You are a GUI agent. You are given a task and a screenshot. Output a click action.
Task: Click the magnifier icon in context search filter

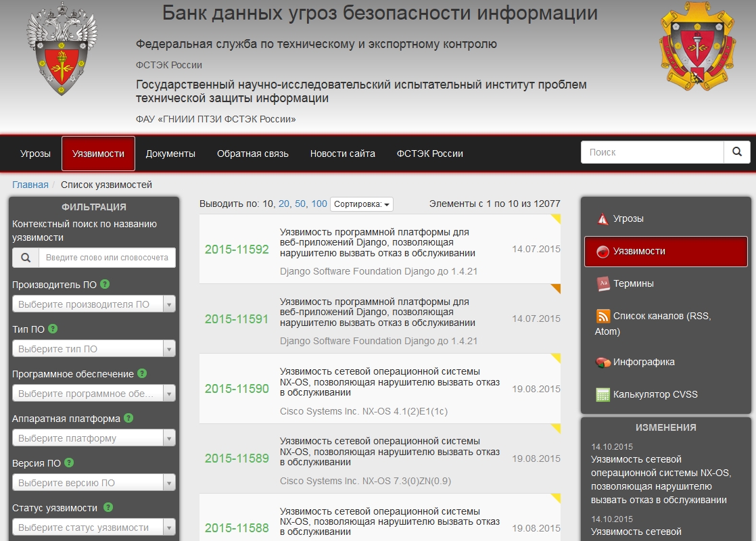(x=26, y=258)
